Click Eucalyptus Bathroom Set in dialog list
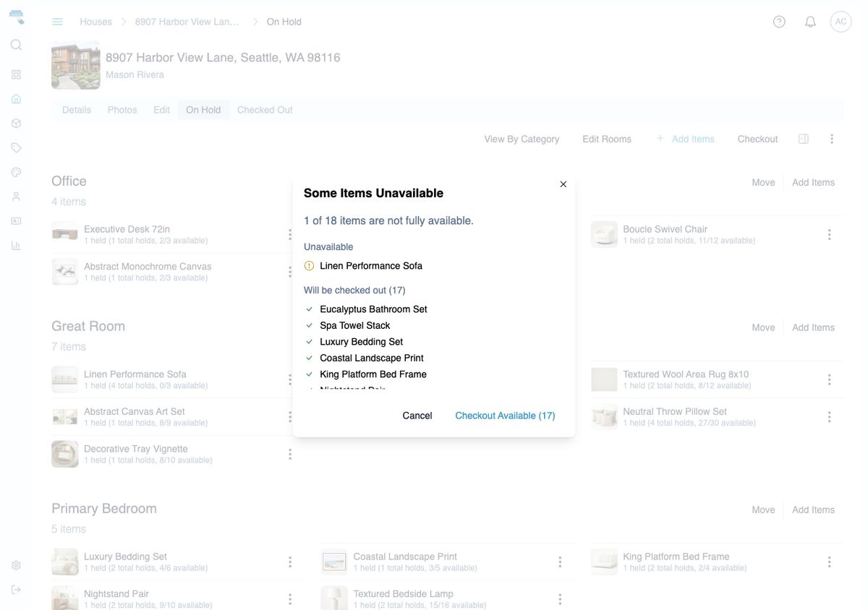Viewport: 868px width, 610px height. tap(373, 309)
